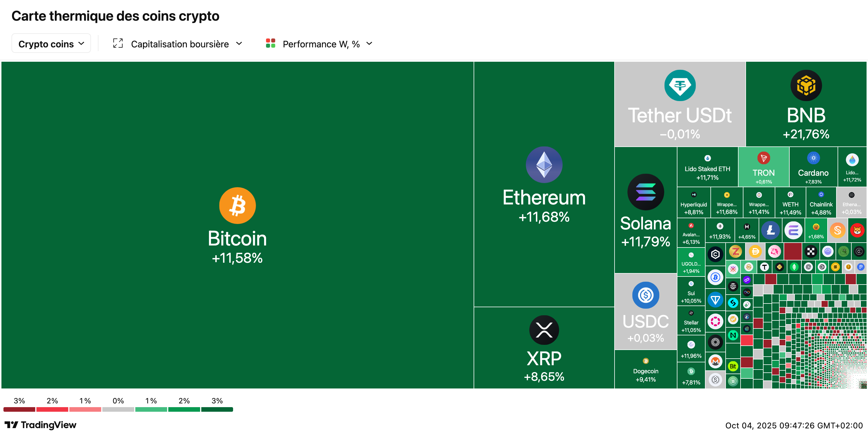This screenshot has width=868, height=437.
Task: Click the darkest red 3% legend swatch
Action: (x=19, y=409)
